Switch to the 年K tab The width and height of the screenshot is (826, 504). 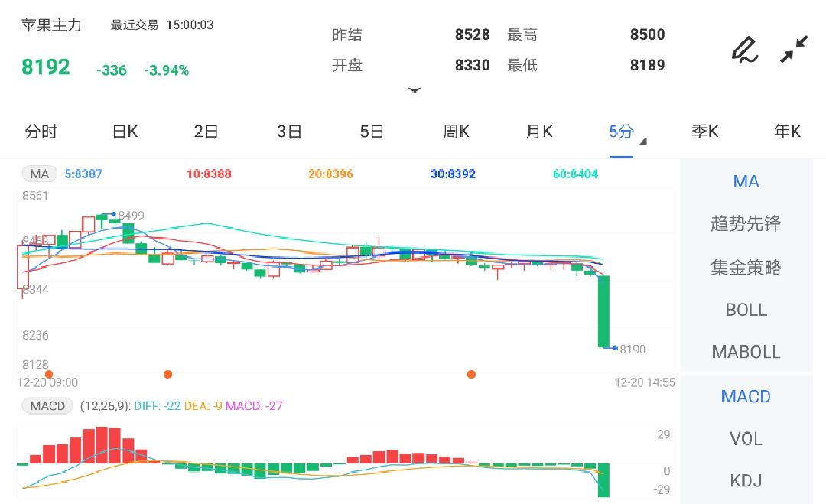point(788,132)
